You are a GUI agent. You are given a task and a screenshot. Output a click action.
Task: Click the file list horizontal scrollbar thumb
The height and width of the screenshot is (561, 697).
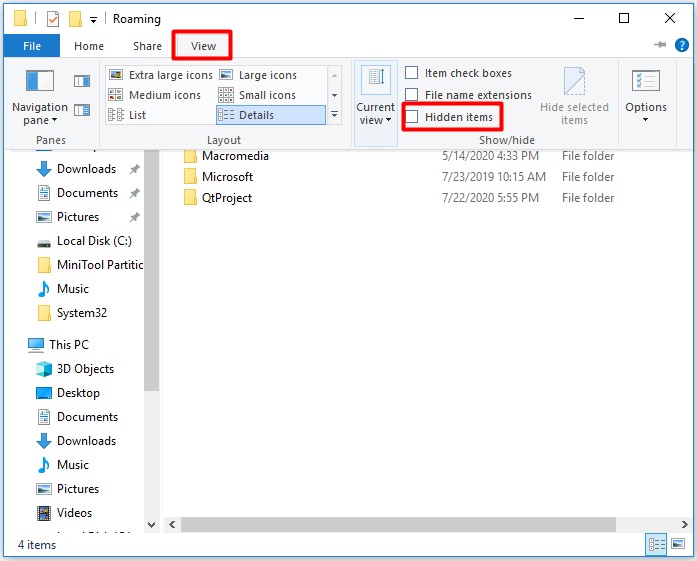pyautogui.click(x=398, y=525)
